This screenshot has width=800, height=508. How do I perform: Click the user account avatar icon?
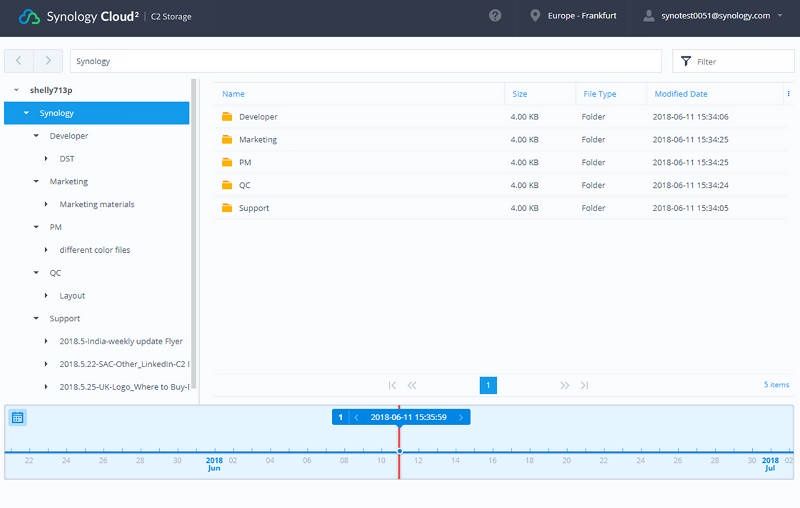648,16
